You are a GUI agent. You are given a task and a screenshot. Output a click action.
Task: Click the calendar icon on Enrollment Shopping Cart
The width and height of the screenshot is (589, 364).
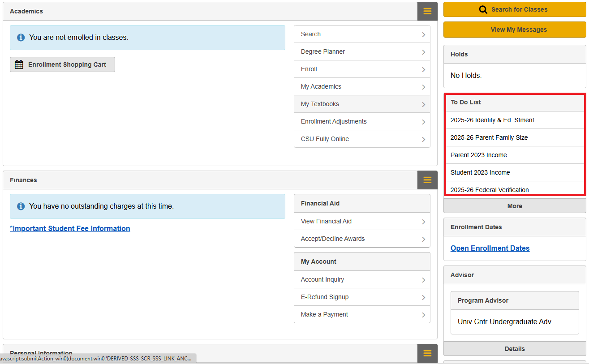pyautogui.click(x=19, y=64)
